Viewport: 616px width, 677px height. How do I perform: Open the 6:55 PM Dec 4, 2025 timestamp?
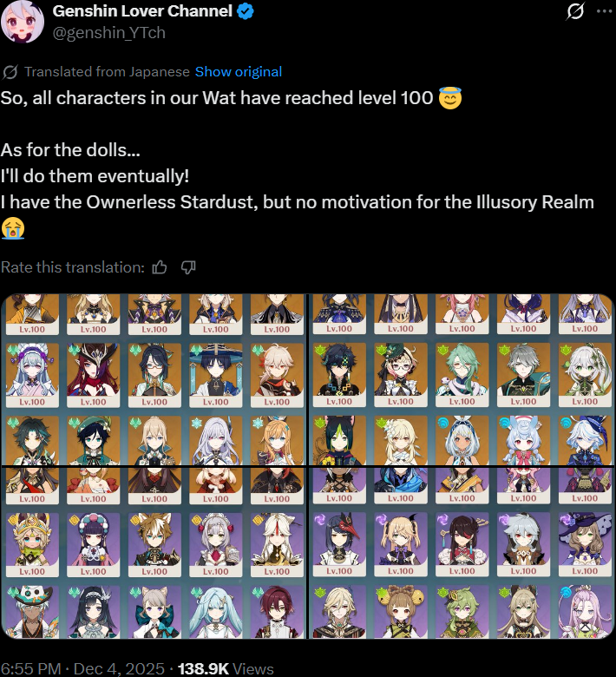tap(82, 669)
